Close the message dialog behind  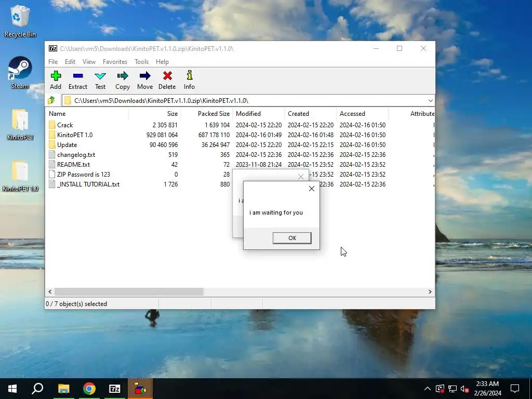pyautogui.click(x=301, y=177)
